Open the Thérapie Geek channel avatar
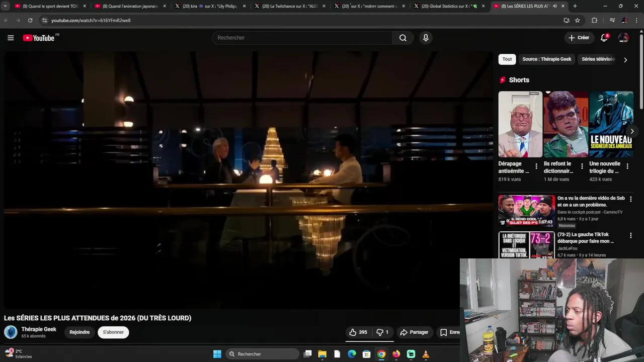 point(11,332)
